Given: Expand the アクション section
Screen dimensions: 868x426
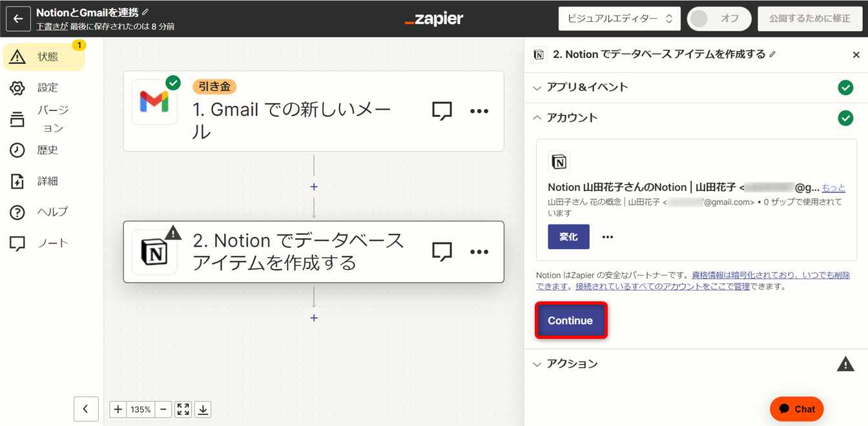Looking at the screenshot, I should tap(572, 364).
